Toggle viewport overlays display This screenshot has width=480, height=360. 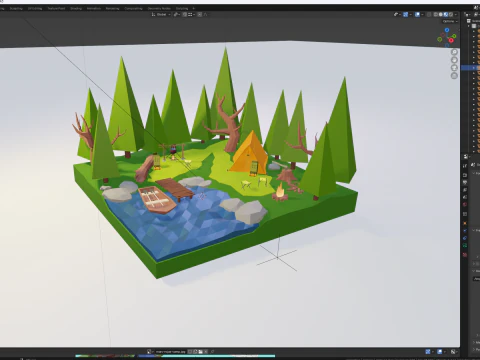pyautogui.click(x=417, y=14)
